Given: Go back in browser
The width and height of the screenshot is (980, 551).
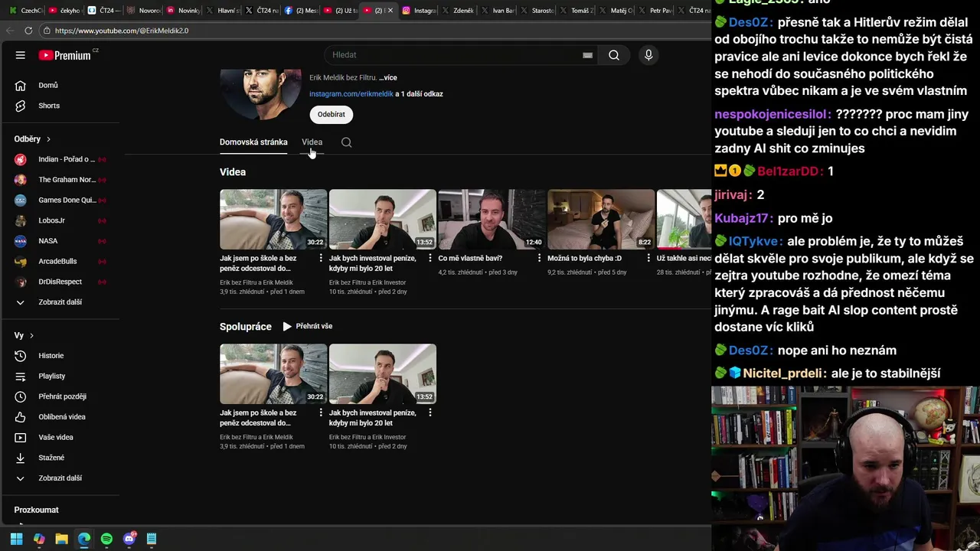Looking at the screenshot, I should point(9,31).
